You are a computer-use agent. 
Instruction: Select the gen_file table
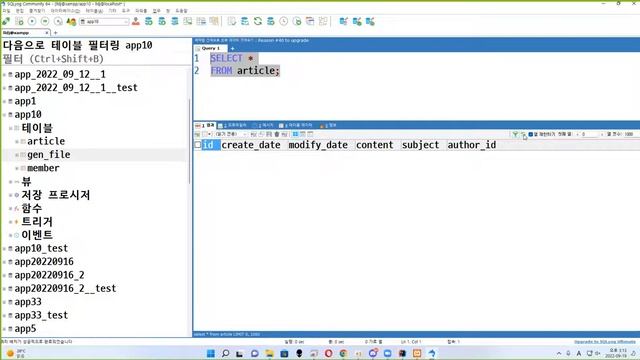click(49, 155)
